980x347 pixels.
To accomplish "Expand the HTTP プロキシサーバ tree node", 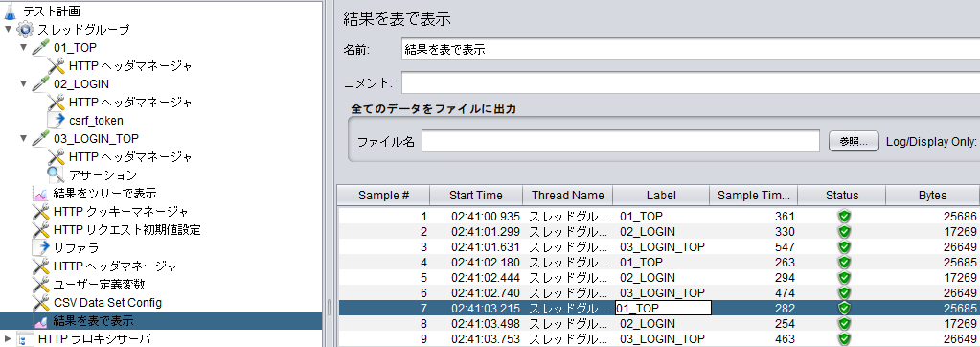I will pyautogui.click(x=8, y=339).
